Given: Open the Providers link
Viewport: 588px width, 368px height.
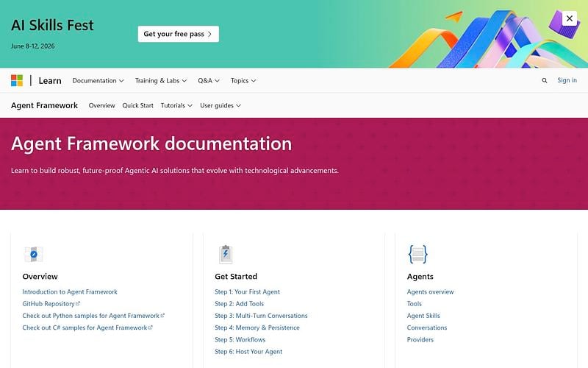Looking at the screenshot, I should [x=420, y=340].
